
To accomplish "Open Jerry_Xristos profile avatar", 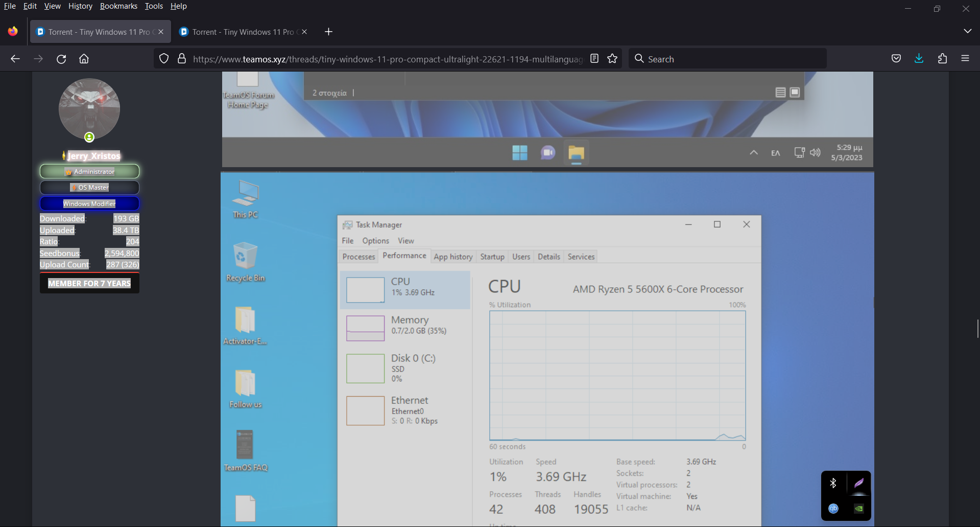I will tap(89, 109).
